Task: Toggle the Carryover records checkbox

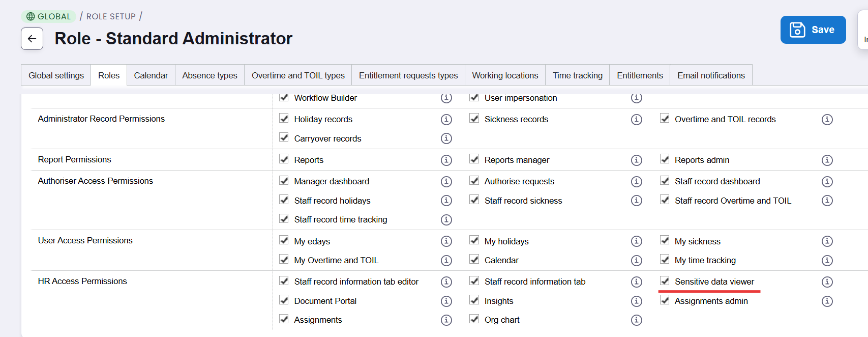Action: pos(284,137)
